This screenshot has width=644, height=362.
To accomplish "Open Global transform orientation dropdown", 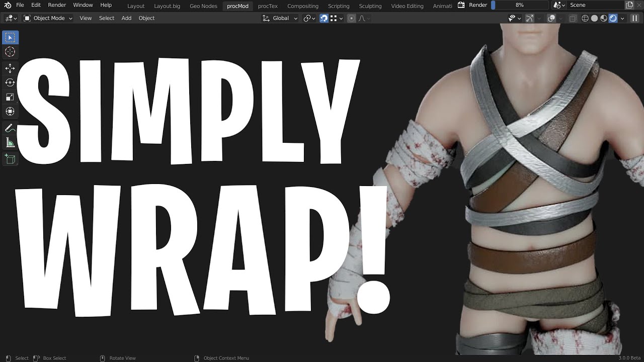I will point(280,18).
